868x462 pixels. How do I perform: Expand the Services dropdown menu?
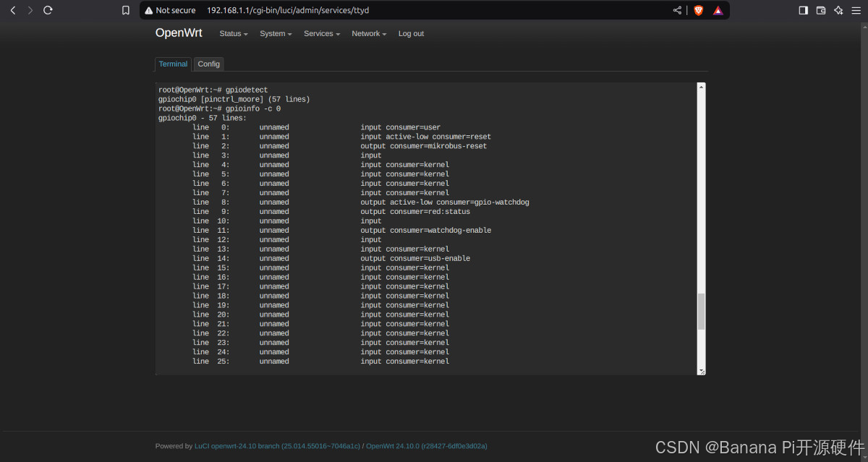tap(322, 34)
